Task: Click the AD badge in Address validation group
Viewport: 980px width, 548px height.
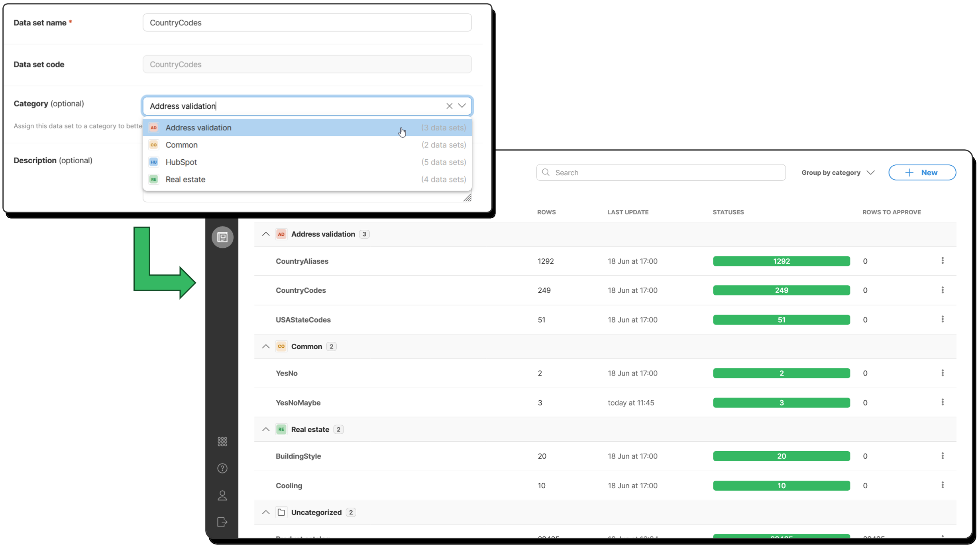Action: point(281,234)
